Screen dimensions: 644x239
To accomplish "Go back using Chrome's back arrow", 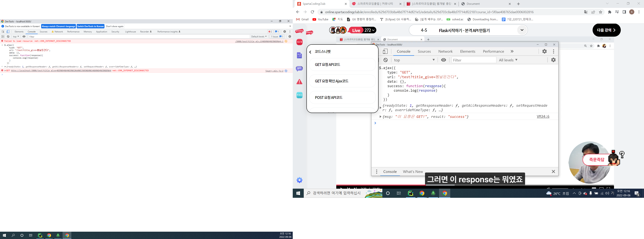I will (x=297, y=12).
